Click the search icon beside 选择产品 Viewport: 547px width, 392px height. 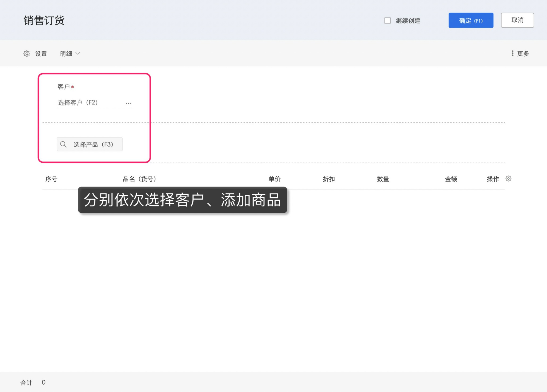(63, 144)
